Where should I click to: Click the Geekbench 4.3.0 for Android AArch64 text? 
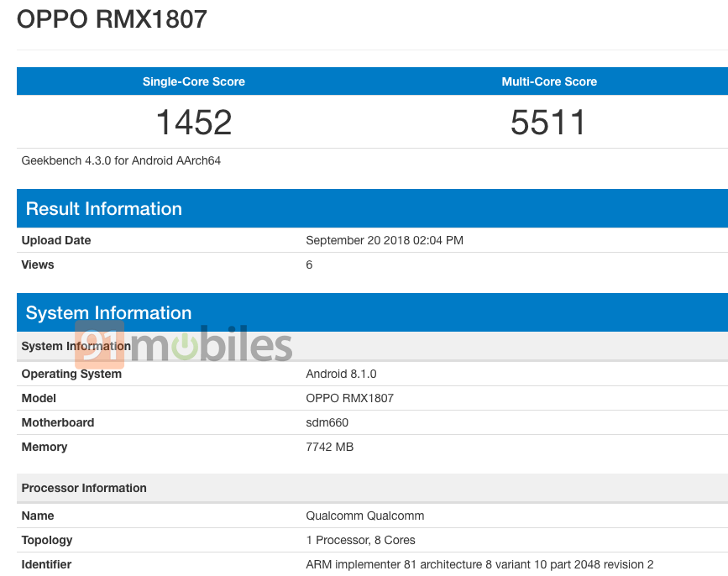click(x=121, y=160)
